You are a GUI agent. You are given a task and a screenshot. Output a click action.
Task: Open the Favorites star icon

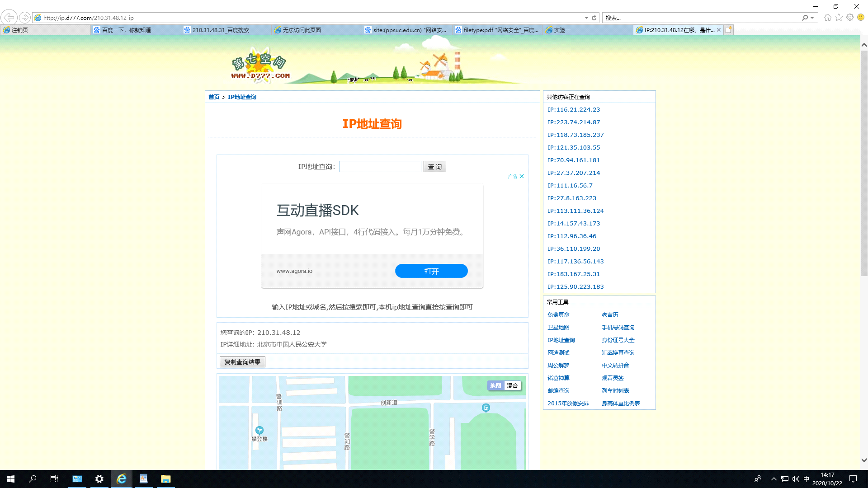pos(839,18)
